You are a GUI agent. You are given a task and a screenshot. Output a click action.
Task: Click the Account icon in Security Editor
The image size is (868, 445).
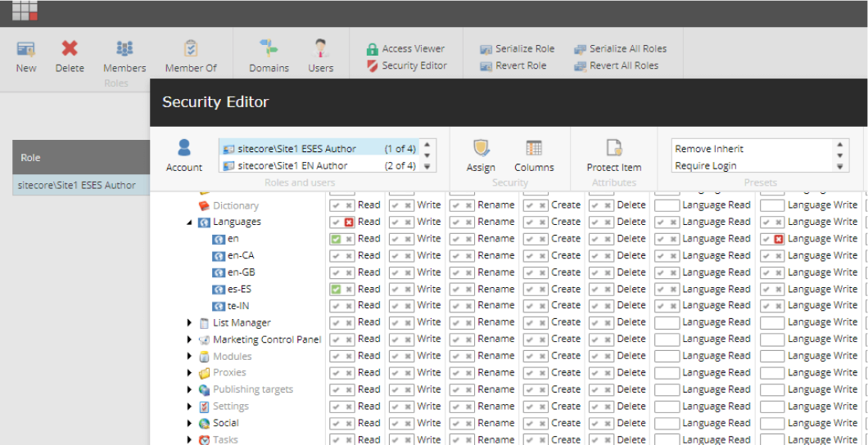pyautogui.click(x=184, y=149)
